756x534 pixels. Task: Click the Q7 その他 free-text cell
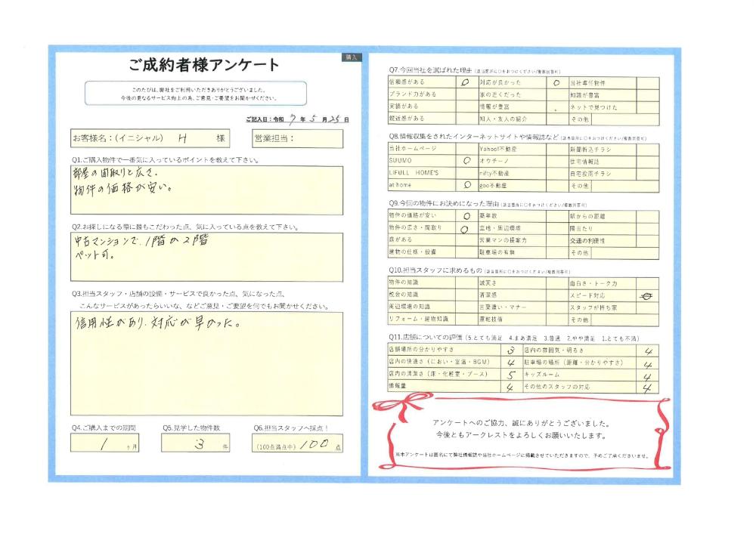click(625, 119)
